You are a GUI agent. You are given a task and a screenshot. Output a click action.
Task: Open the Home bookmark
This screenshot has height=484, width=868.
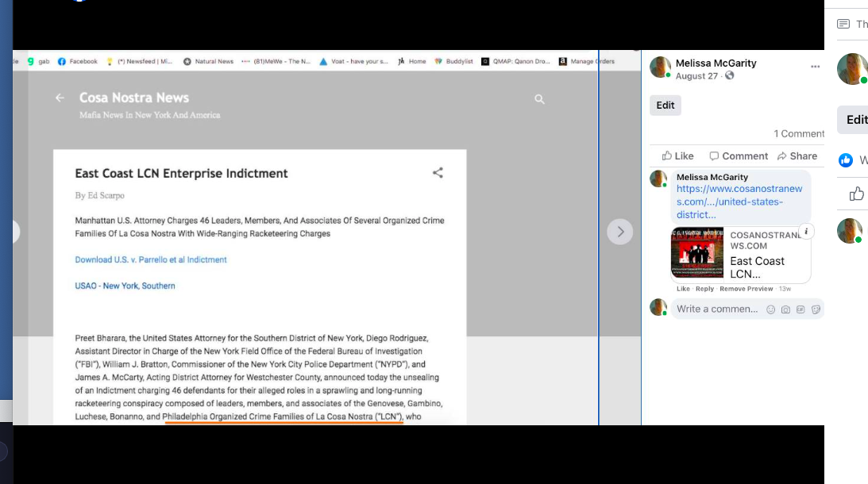(412, 61)
